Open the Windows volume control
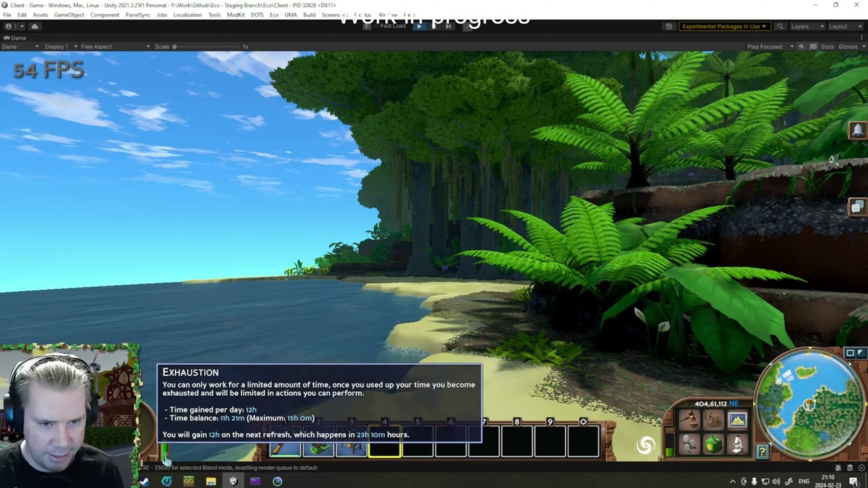This screenshot has width=868, height=488. tap(776, 481)
